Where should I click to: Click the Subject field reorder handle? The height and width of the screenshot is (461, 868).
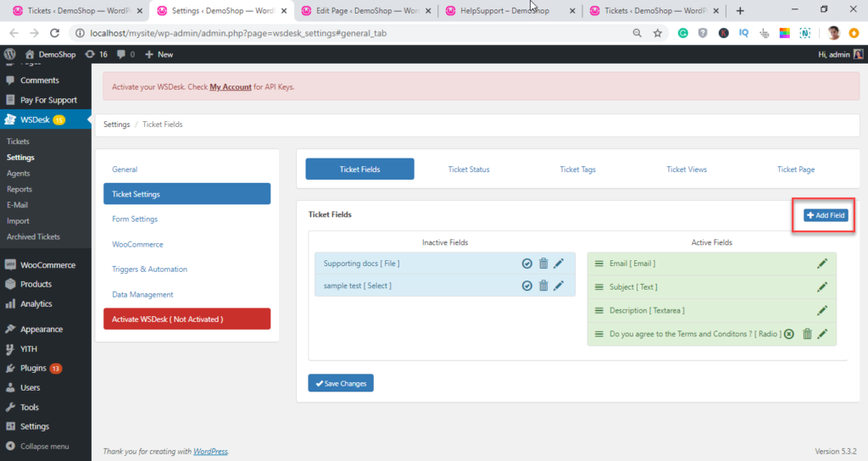(599, 286)
